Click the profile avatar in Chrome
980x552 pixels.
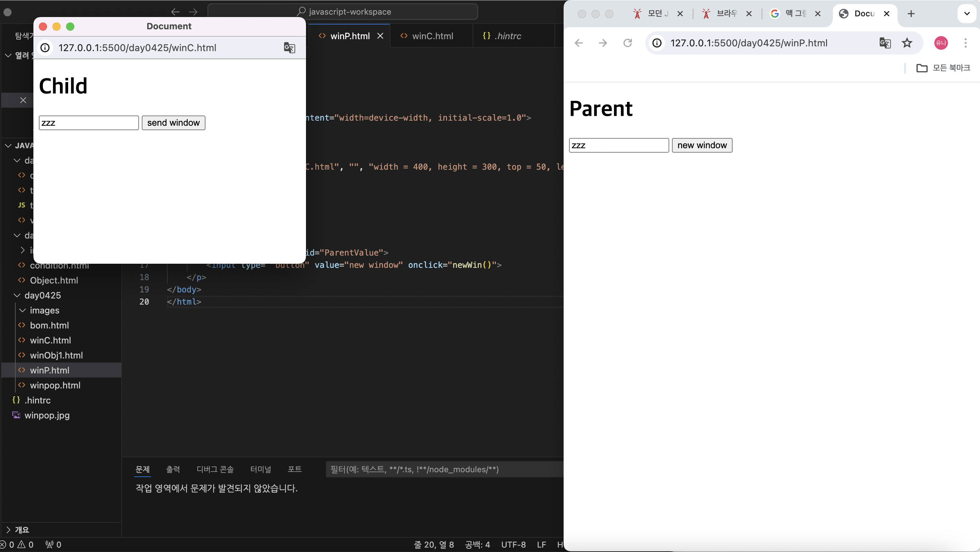[941, 43]
